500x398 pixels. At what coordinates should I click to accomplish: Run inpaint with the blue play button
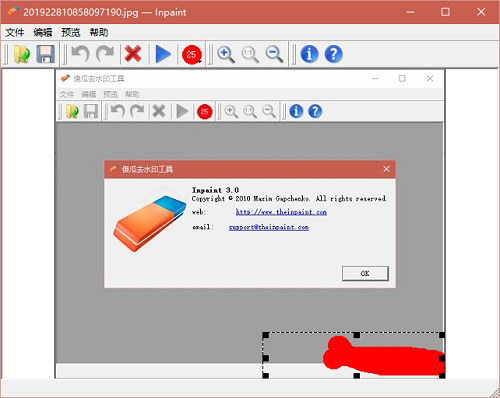[x=163, y=54]
